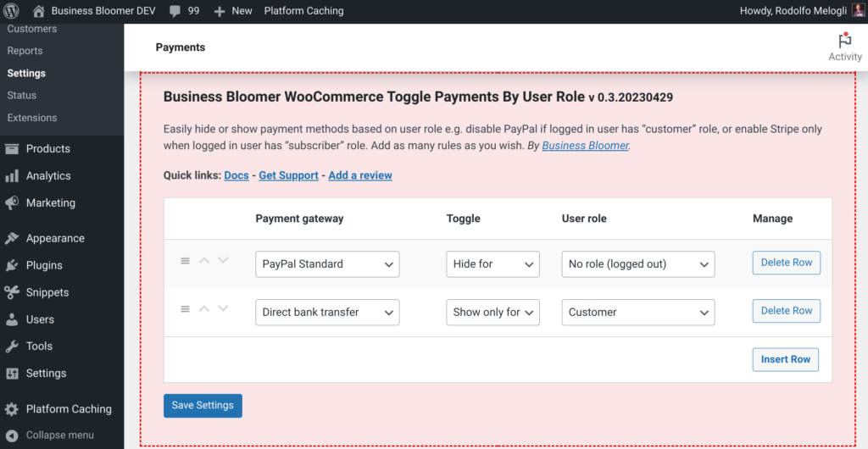Click the Manage column header
This screenshot has width=868, height=449.
tap(773, 219)
